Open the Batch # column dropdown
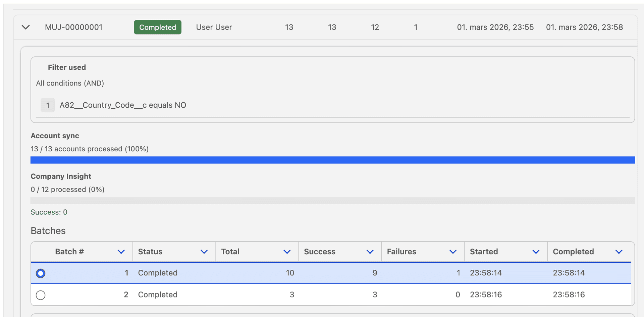 tap(121, 252)
